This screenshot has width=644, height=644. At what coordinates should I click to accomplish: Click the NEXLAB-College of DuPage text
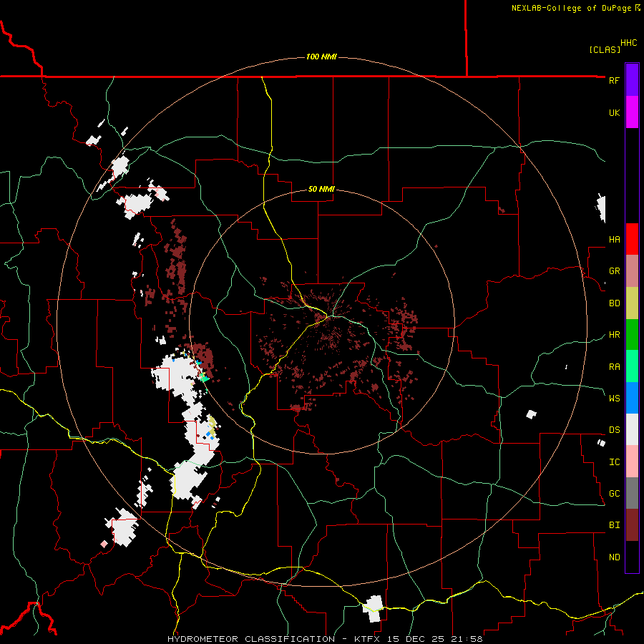tap(572, 8)
